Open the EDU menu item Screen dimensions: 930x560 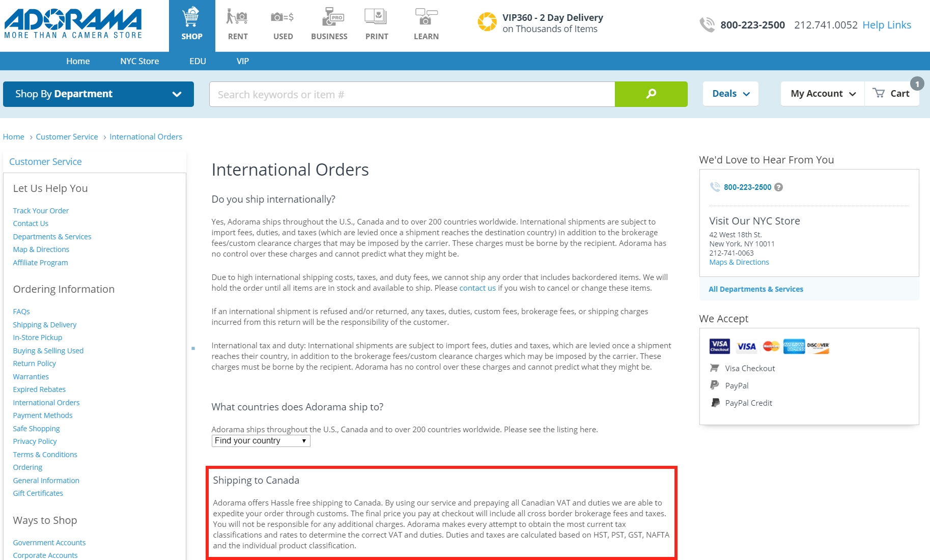[198, 61]
